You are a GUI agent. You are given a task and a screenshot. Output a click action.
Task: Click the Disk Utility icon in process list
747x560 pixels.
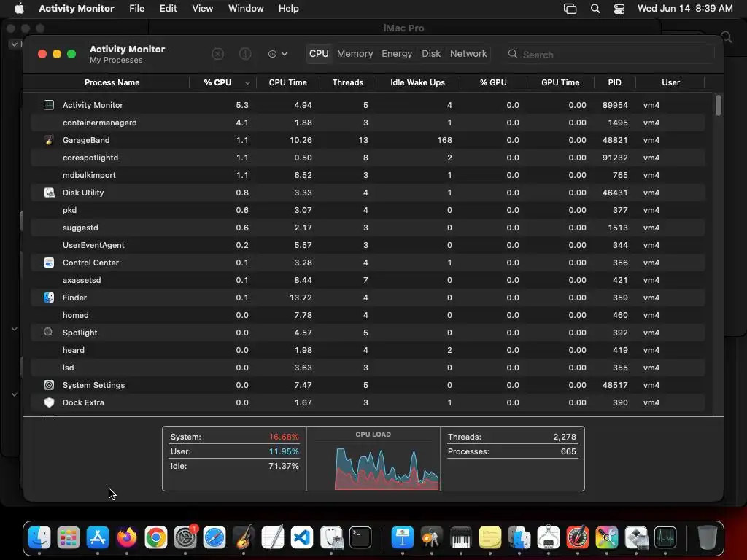(49, 192)
